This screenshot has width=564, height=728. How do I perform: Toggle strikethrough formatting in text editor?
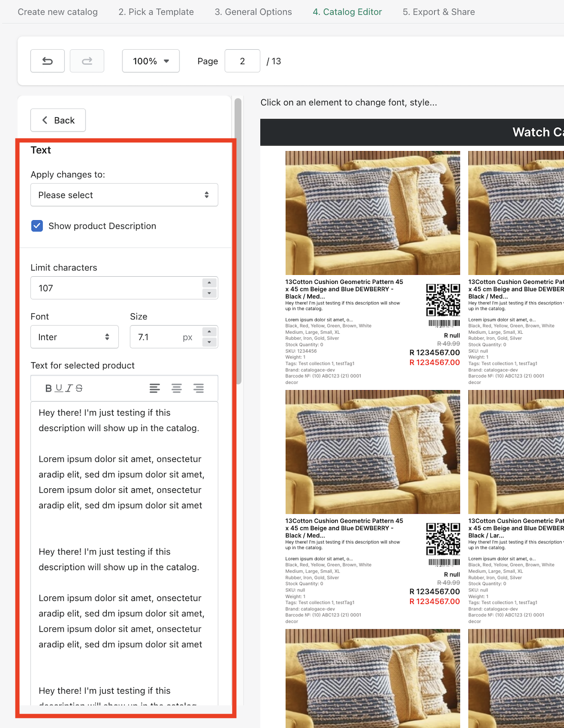click(79, 388)
